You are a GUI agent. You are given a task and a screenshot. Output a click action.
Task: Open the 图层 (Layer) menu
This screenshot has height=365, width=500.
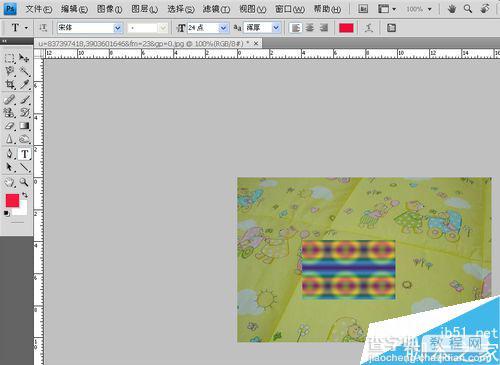145,9
